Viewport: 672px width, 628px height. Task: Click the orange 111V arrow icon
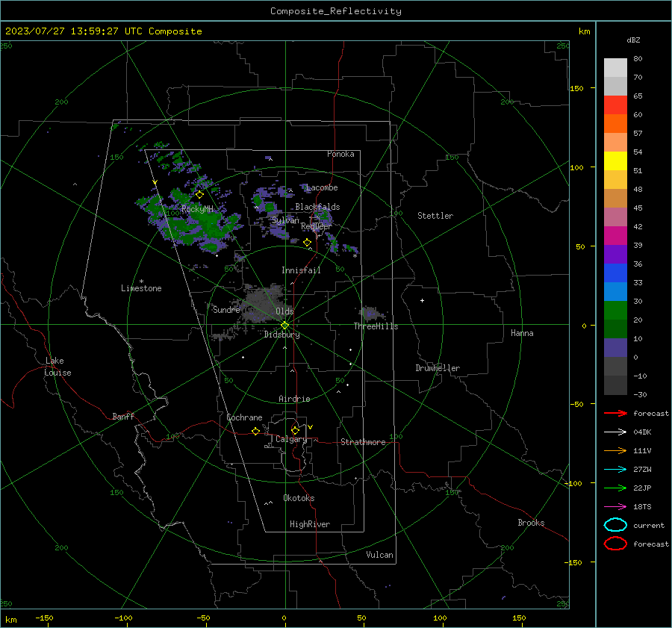(615, 450)
